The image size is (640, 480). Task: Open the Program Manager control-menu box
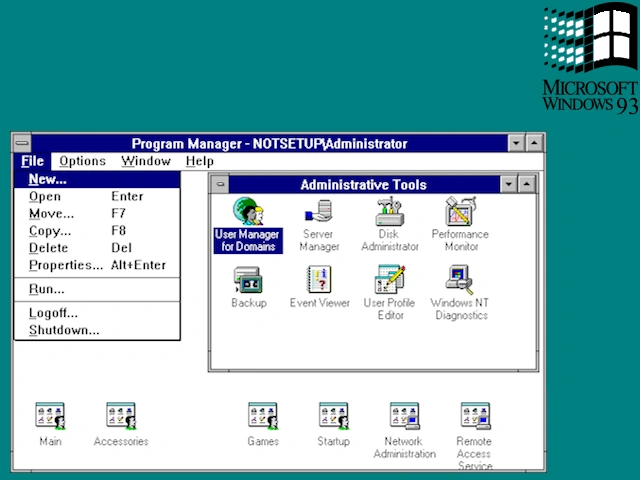pos(22,143)
